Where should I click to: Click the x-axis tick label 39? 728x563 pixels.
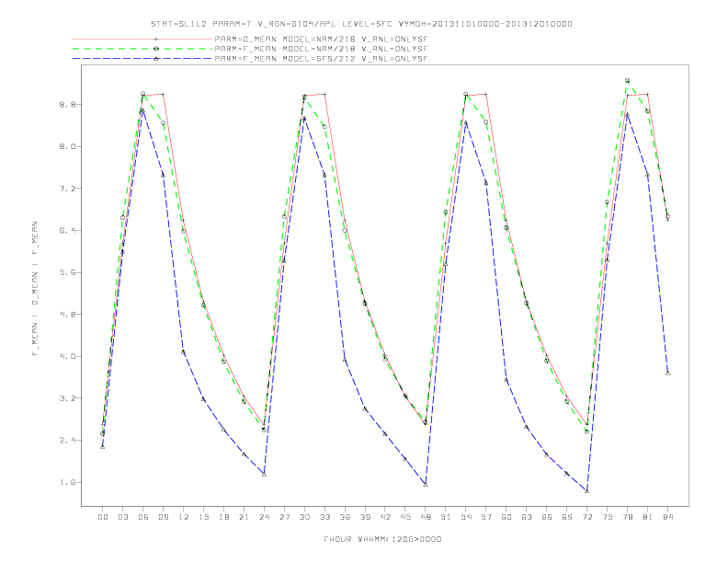(365, 517)
